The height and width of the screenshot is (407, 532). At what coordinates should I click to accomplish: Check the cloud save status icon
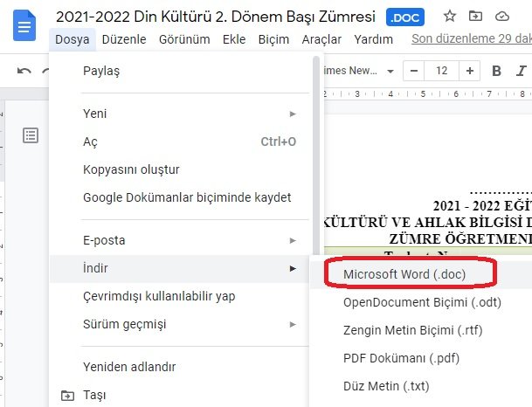(502, 17)
